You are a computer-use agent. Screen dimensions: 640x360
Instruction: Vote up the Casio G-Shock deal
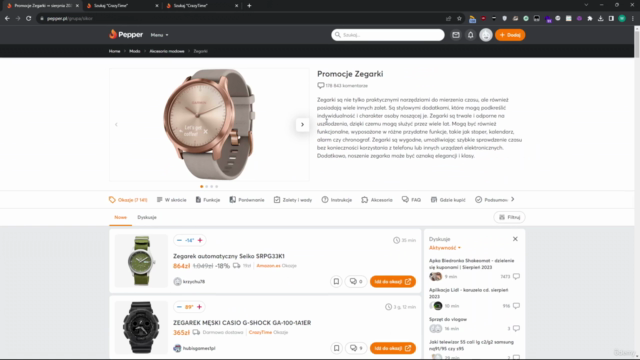pos(200,307)
